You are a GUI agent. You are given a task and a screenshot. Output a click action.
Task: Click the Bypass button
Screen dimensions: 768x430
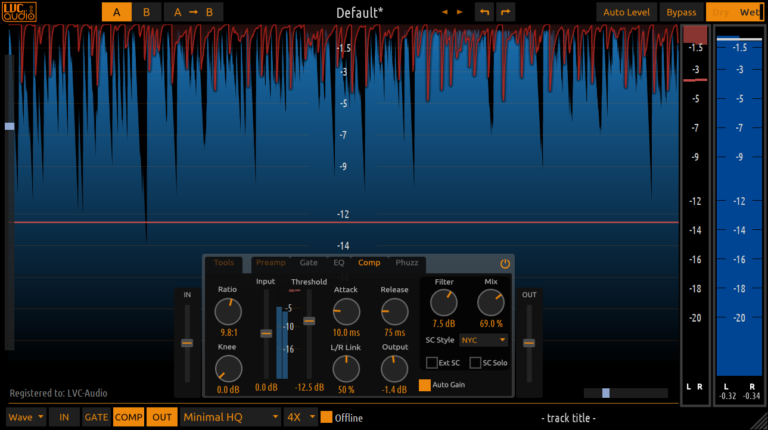pyautogui.click(x=680, y=12)
